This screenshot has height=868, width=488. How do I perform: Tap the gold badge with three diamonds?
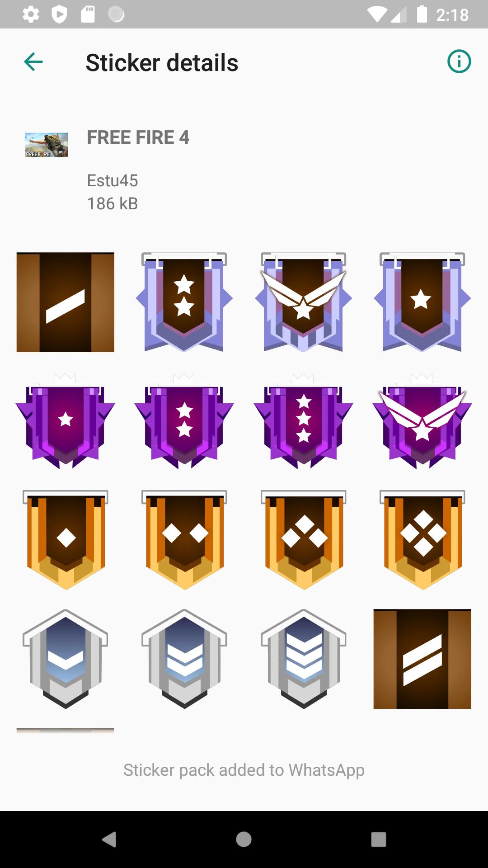(x=303, y=540)
